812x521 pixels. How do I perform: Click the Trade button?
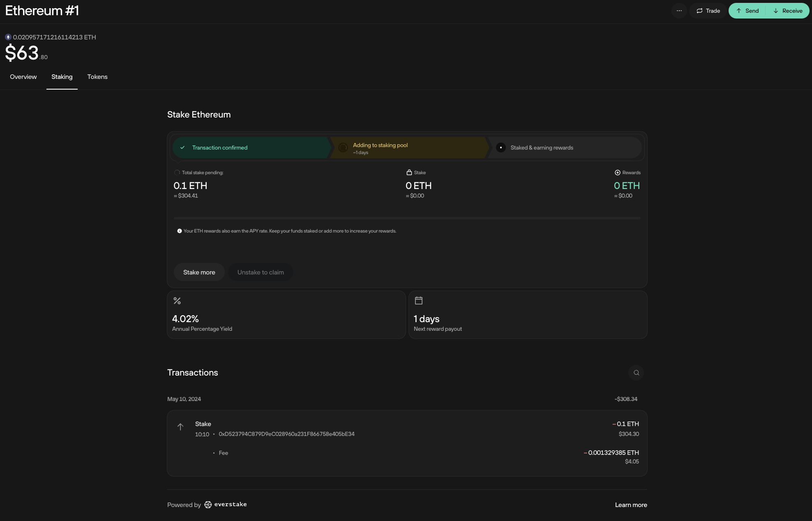coord(708,11)
